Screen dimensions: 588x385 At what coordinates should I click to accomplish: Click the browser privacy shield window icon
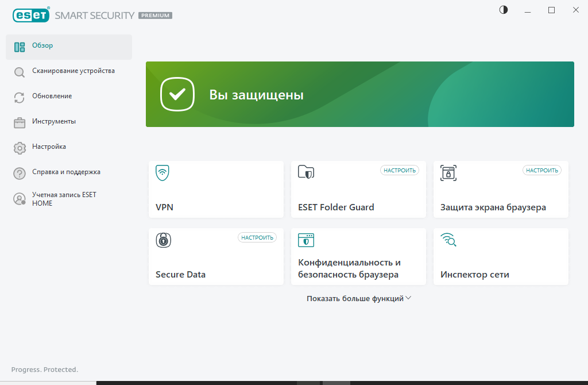[x=306, y=240]
